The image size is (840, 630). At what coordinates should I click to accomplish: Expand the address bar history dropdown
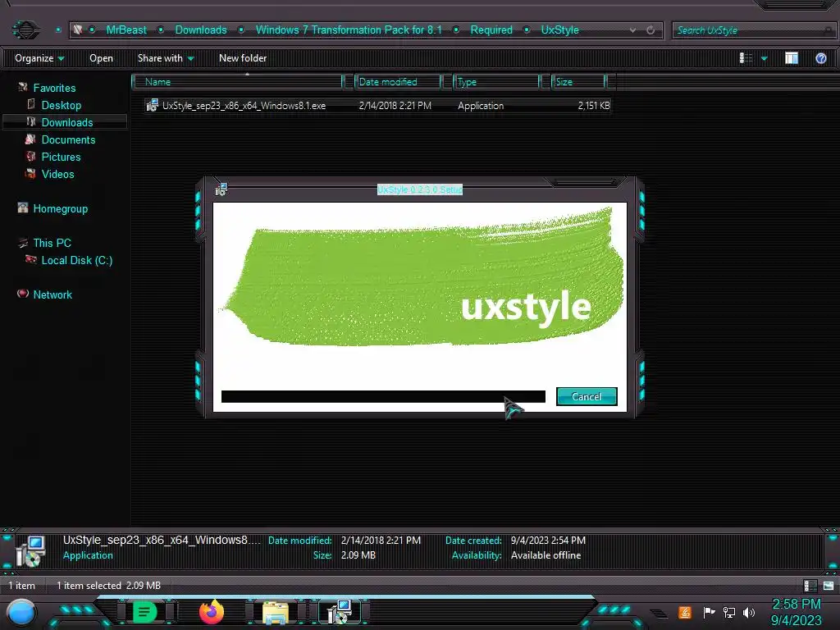(x=632, y=30)
